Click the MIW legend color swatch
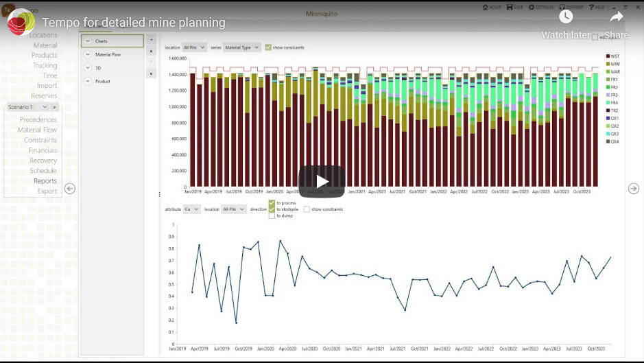Viewport: 644px width, 363px height. 608,64
